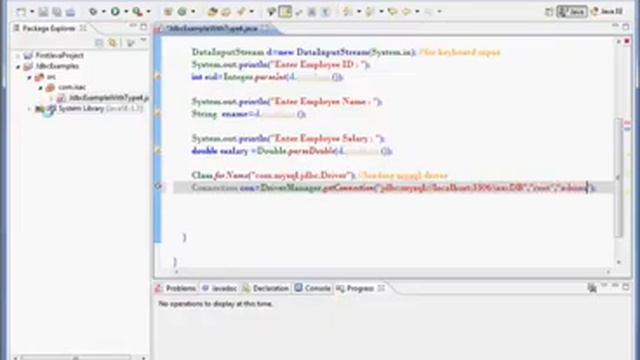The width and height of the screenshot is (640, 360).
Task: Toggle the highlighted pressed toolbar button
Action: 285,12
